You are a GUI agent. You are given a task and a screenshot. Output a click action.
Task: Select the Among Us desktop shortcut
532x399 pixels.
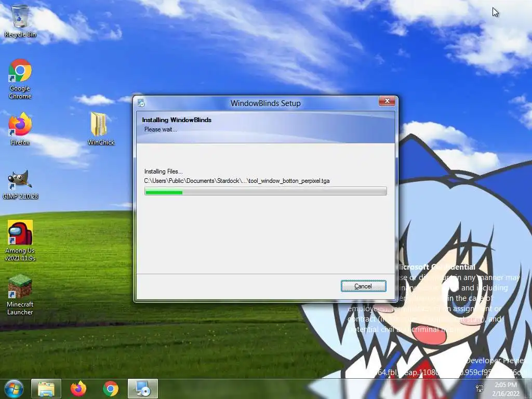point(20,241)
